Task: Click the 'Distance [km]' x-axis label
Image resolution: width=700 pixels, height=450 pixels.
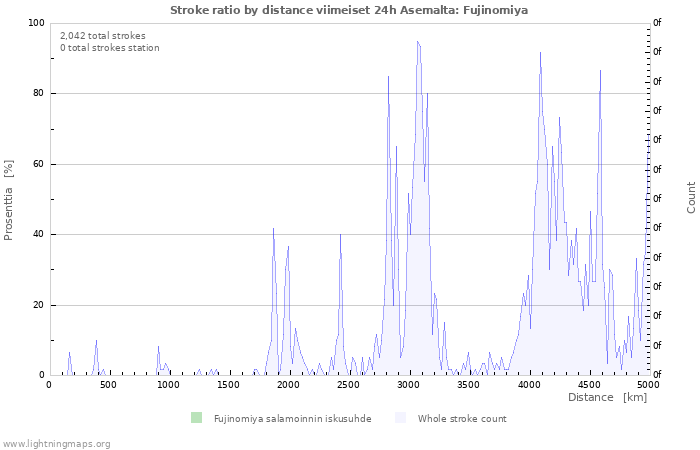Action: (607, 398)
